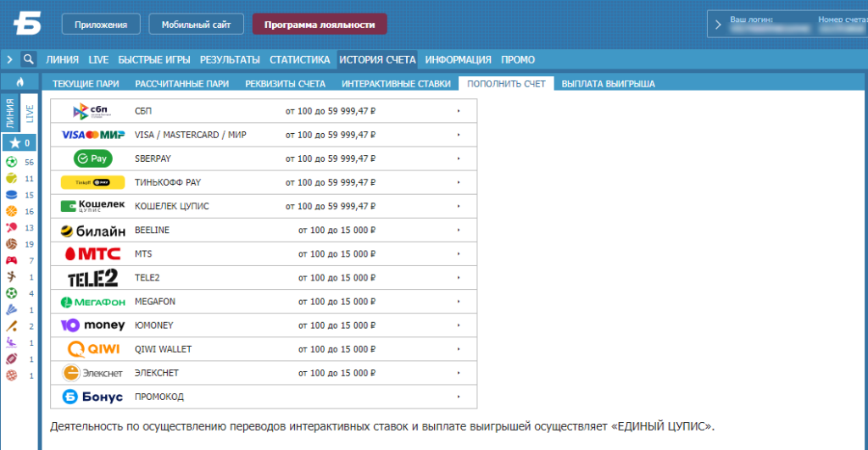Open the ИСТОРИЯ СЧЕТА menu item
The height and width of the screenshot is (450, 868).
[377, 60]
